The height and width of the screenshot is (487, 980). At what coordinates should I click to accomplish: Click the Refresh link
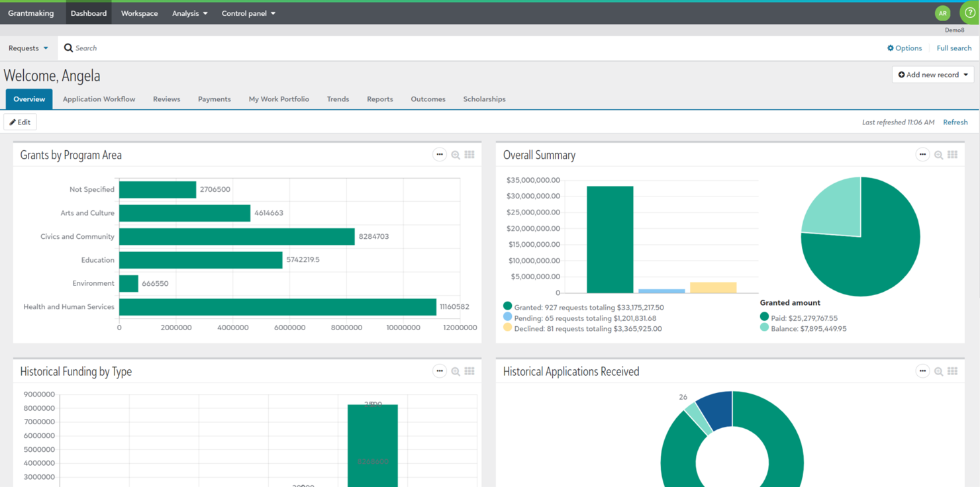point(955,122)
